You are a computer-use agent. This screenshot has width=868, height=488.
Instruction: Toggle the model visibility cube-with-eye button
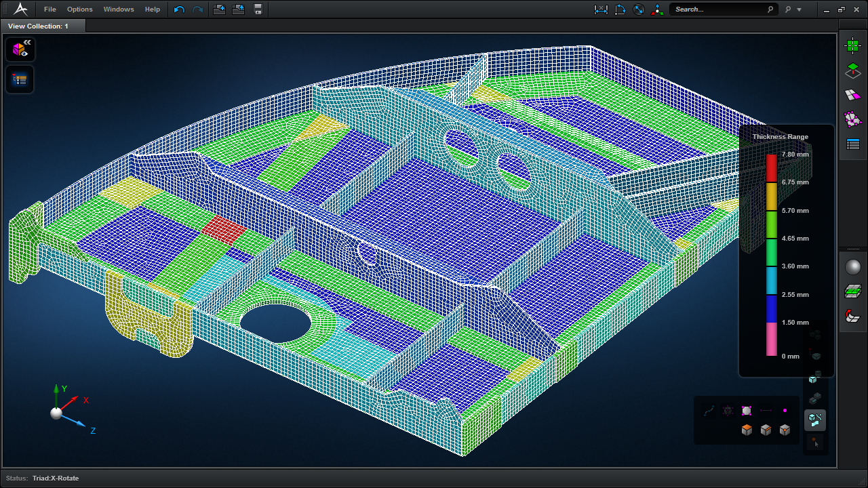20,49
